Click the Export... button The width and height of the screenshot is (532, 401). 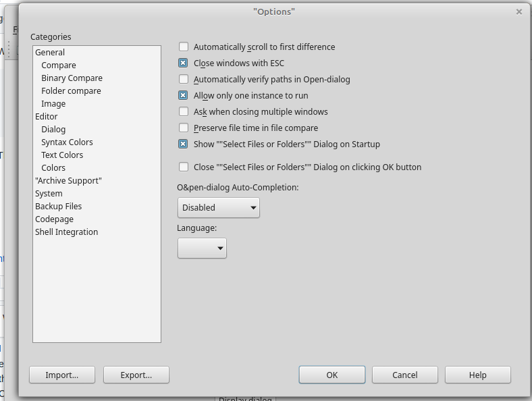click(136, 375)
